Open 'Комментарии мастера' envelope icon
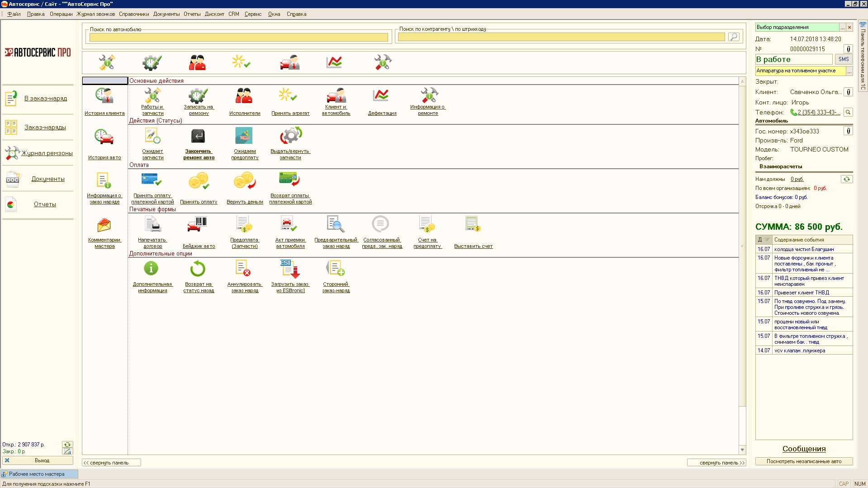Screen dimensions: 868x488 pos(104,225)
